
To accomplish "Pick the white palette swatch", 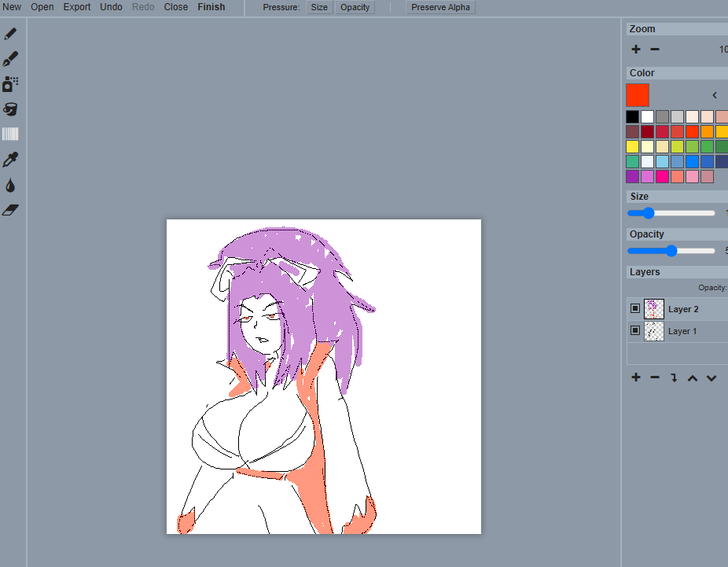I will click(647, 116).
